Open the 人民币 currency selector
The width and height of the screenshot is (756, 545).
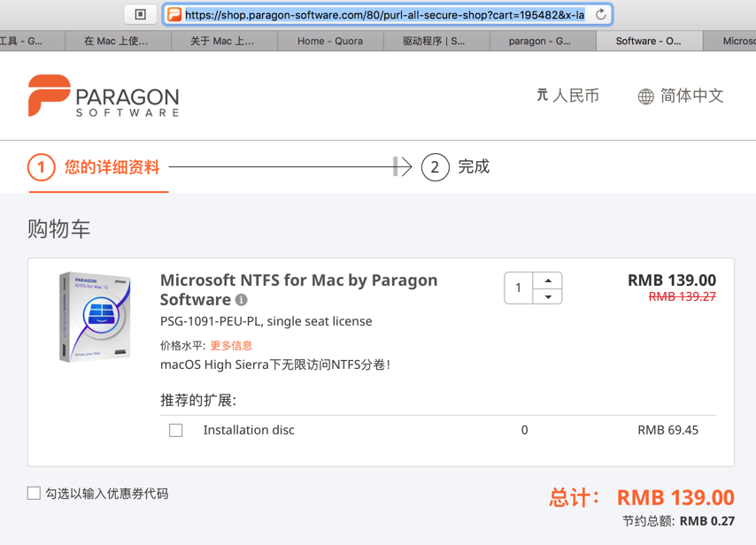(568, 96)
